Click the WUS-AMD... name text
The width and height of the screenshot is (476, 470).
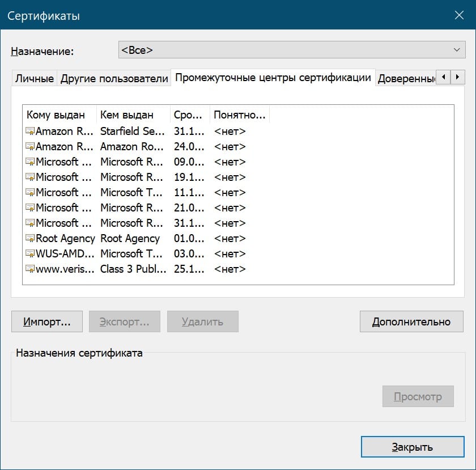[65, 253]
